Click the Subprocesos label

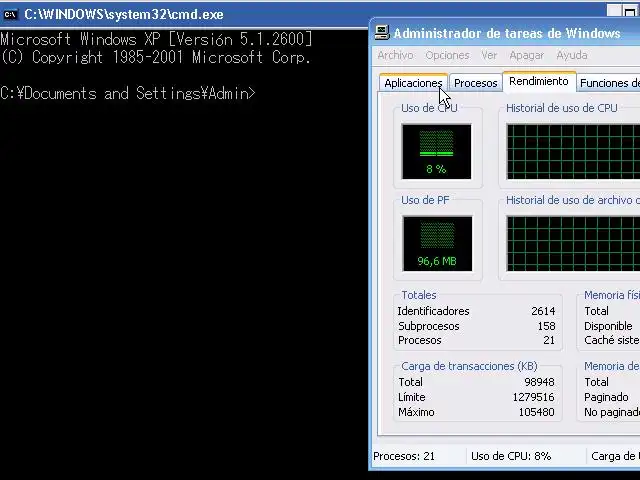click(x=429, y=326)
